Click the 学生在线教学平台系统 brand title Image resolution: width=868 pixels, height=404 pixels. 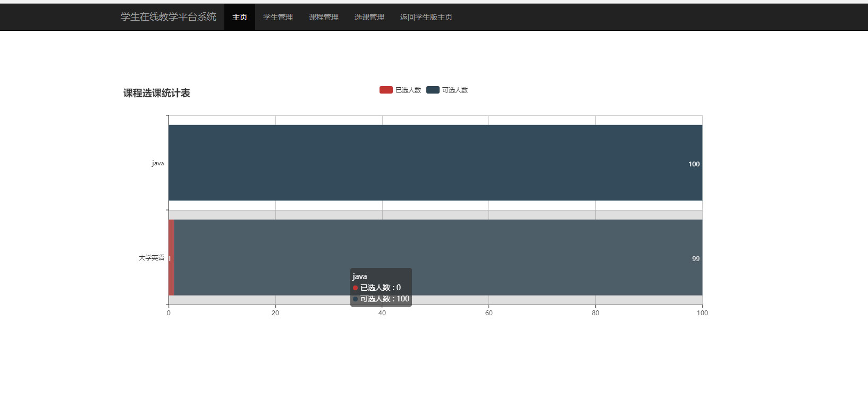pyautogui.click(x=168, y=17)
